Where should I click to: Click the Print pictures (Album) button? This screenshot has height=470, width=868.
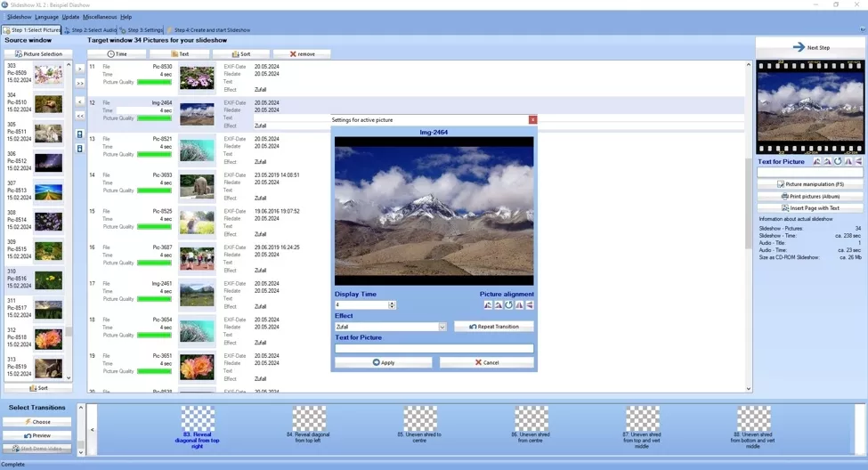(810, 196)
